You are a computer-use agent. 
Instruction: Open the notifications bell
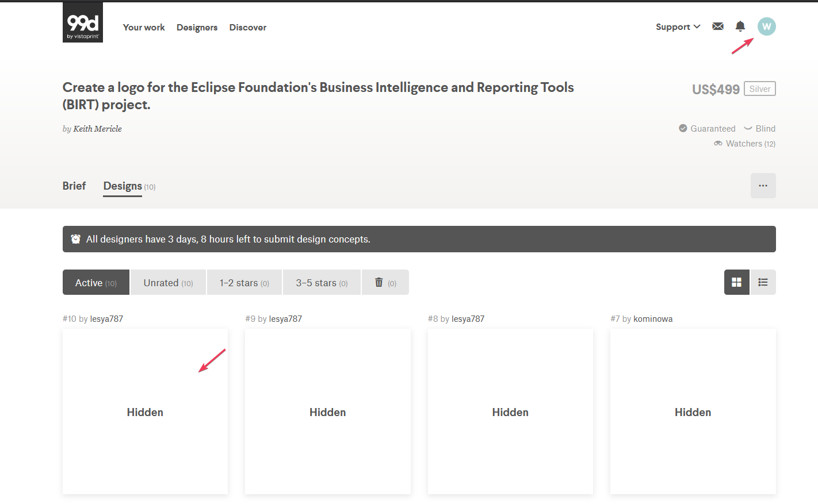click(740, 26)
